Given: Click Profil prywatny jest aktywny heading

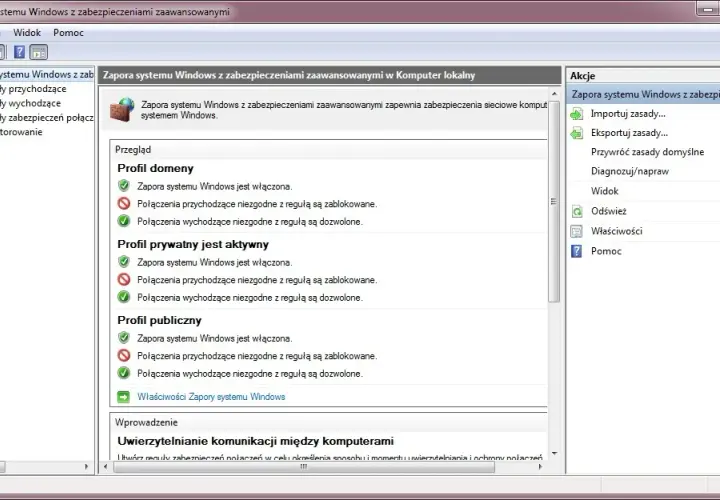Looking at the screenshot, I should (x=193, y=244).
